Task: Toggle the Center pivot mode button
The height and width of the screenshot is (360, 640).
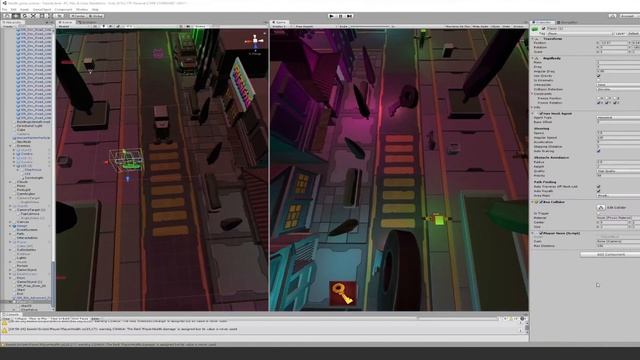Action: (x=78, y=16)
